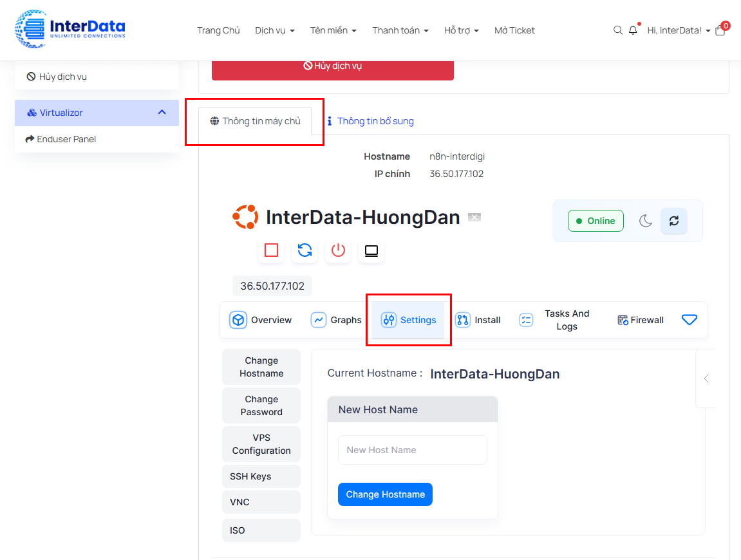Select the Thông tin máy chủ tab

click(x=255, y=121)
